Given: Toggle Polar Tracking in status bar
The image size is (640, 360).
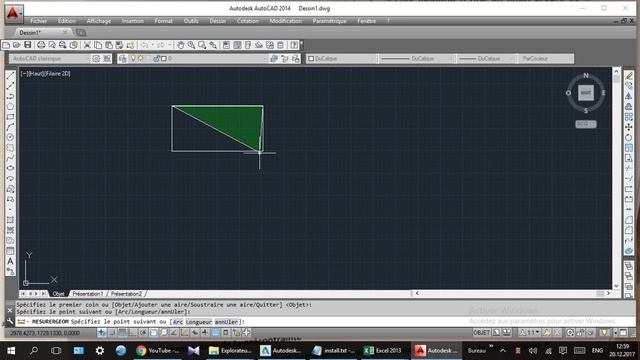Looking at the screenshot, I should pos(143,333).
